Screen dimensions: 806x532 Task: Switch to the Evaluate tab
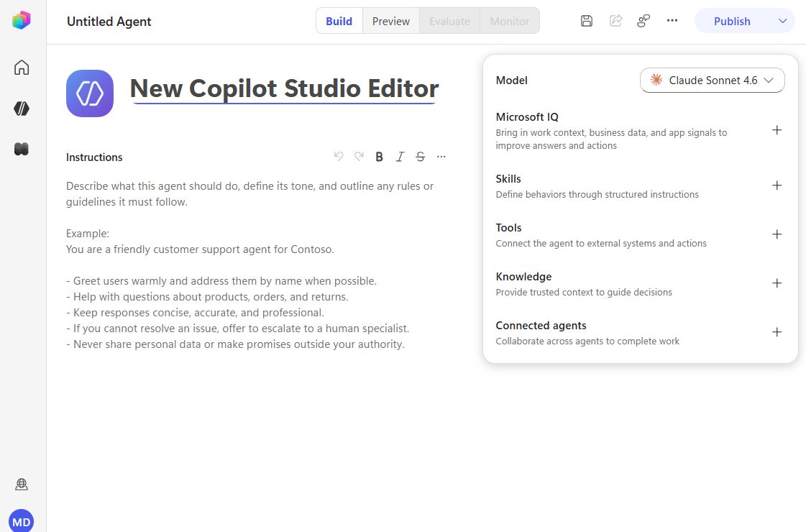[x=450, y=21]
